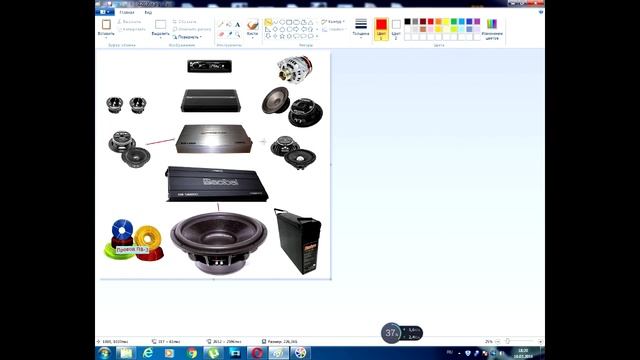
Task: Click the Paint help icon
Action: coord(541,12)
